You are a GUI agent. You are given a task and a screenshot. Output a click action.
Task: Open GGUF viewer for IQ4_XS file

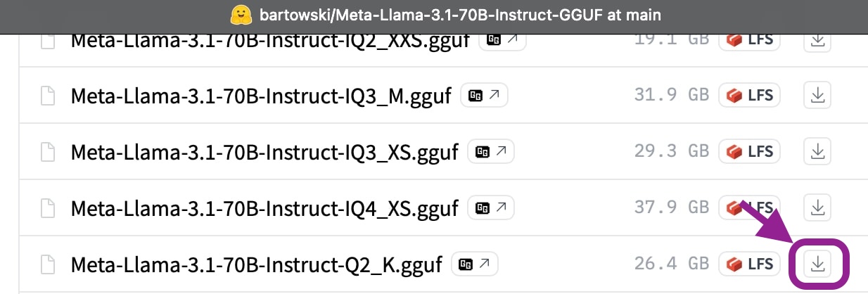coord(491,207)
